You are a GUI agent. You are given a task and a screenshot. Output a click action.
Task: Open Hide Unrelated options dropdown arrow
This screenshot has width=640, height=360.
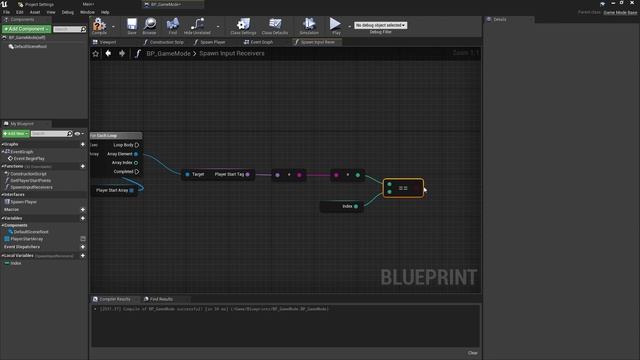click(x=218, y=27)
